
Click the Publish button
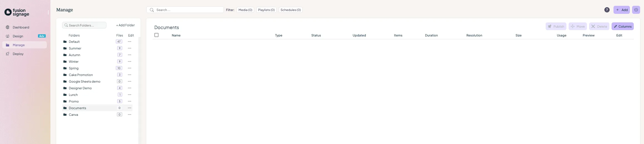coord(556,27)
